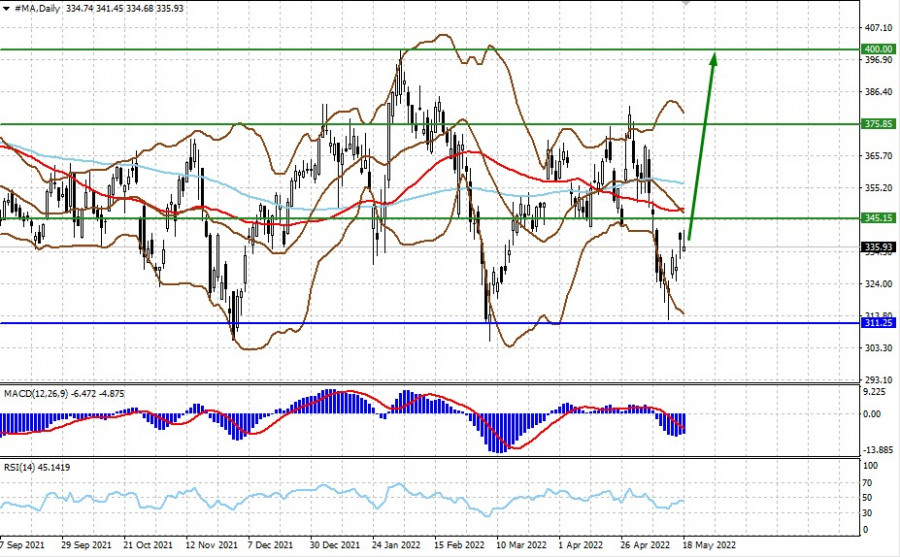This screenshot has width=900, height=557.
Task: Click the #MA,Daily symbol title text
Action: pos(42,8)
